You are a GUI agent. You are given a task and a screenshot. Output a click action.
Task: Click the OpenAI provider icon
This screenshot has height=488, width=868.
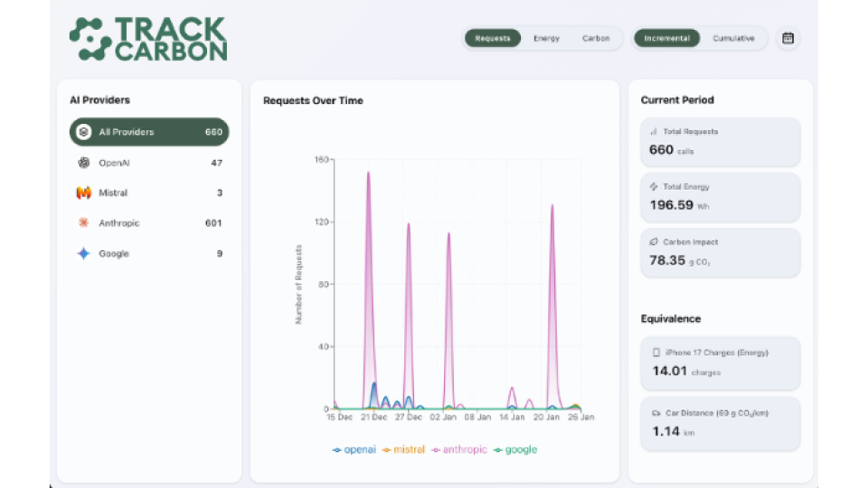coord(83,163)
